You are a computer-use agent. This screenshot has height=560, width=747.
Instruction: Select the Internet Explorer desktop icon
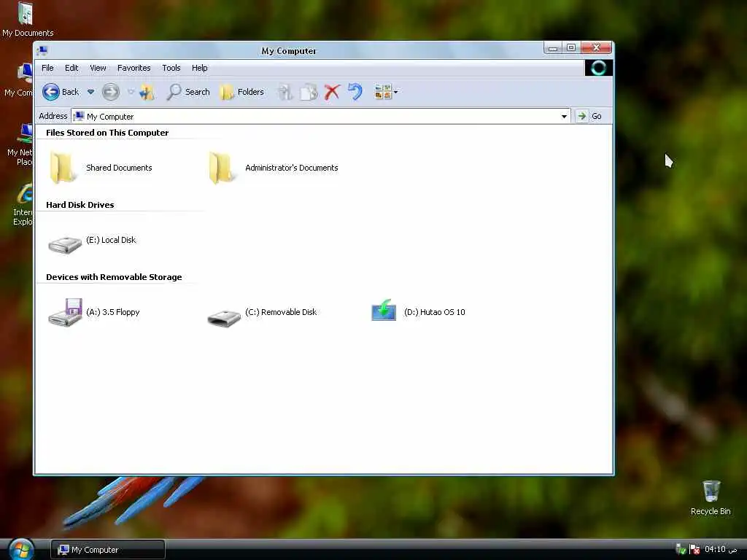(x=21, y=205)
